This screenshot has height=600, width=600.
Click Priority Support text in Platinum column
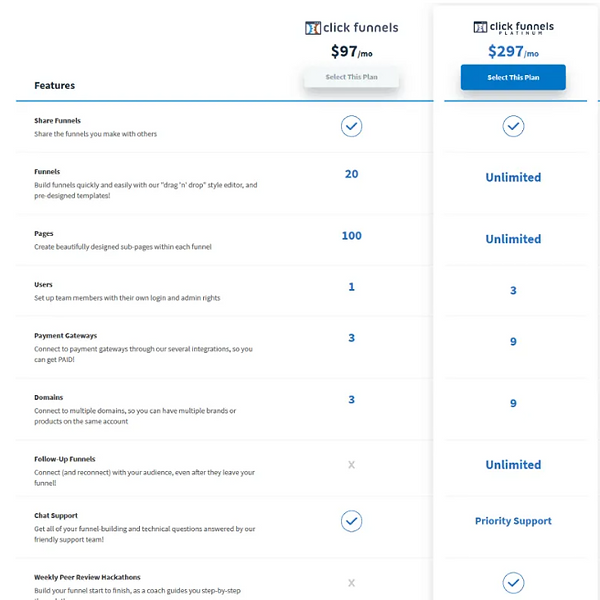pos(513,521)
